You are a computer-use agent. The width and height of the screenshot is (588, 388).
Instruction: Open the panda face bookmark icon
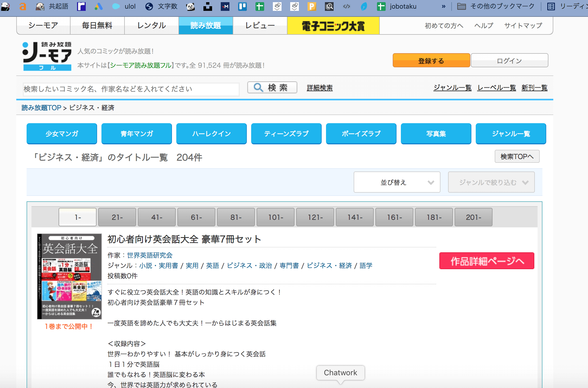(190, 6)
